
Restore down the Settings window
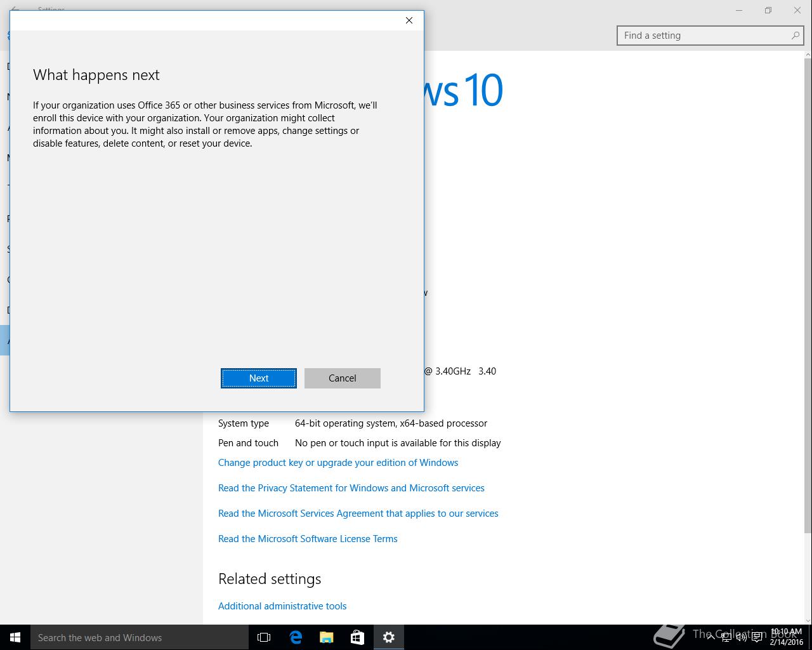[x=768, y=10]
